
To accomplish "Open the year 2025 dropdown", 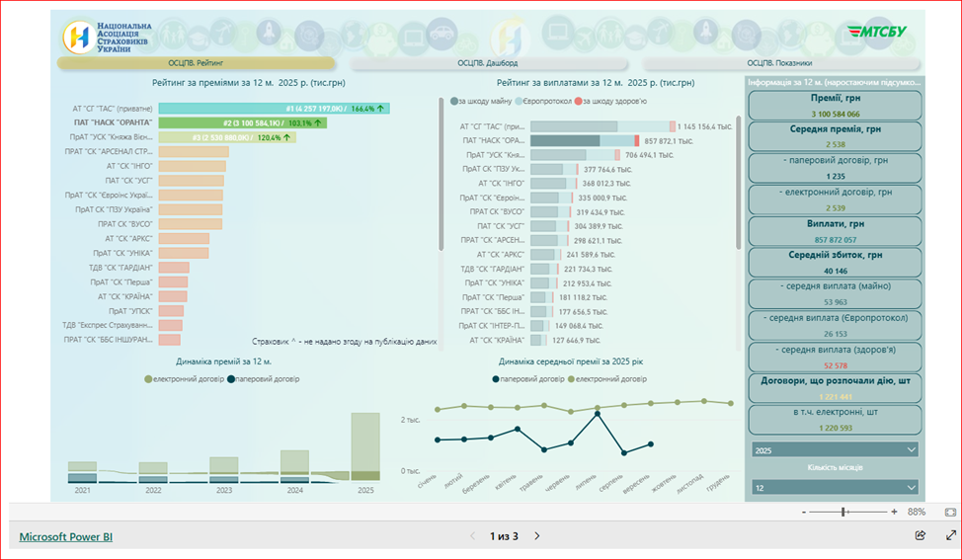I will click(835, 449).
